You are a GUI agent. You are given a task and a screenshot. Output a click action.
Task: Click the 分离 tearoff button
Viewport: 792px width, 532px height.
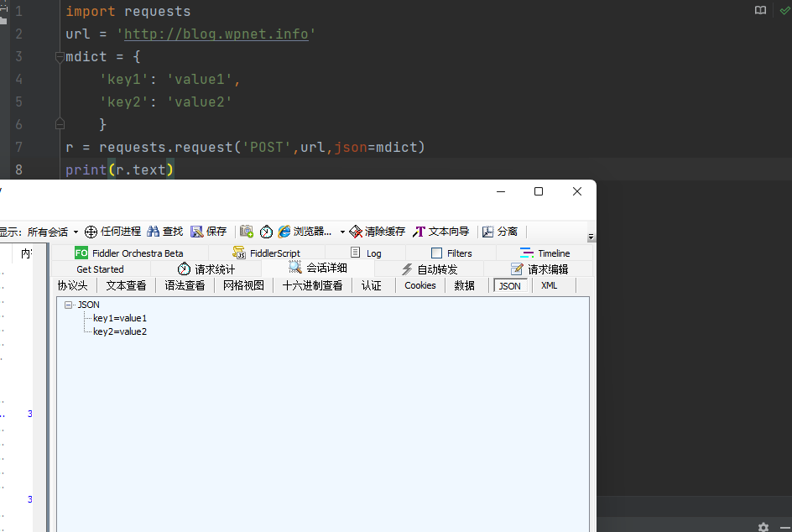(x=500, y=232)
